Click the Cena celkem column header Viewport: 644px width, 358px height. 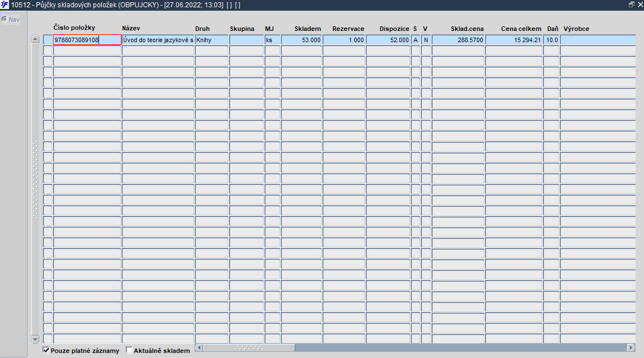tap(521, 28)
